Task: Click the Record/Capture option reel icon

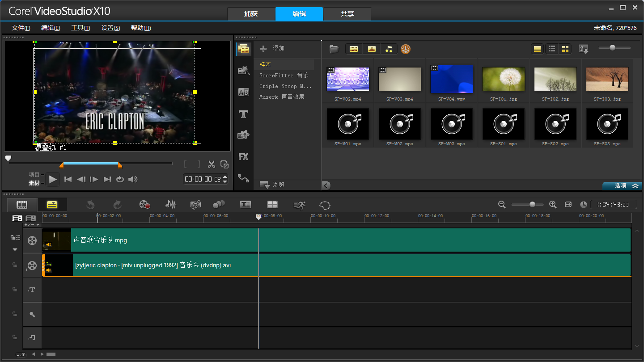Action: click(x=144, y=205)
